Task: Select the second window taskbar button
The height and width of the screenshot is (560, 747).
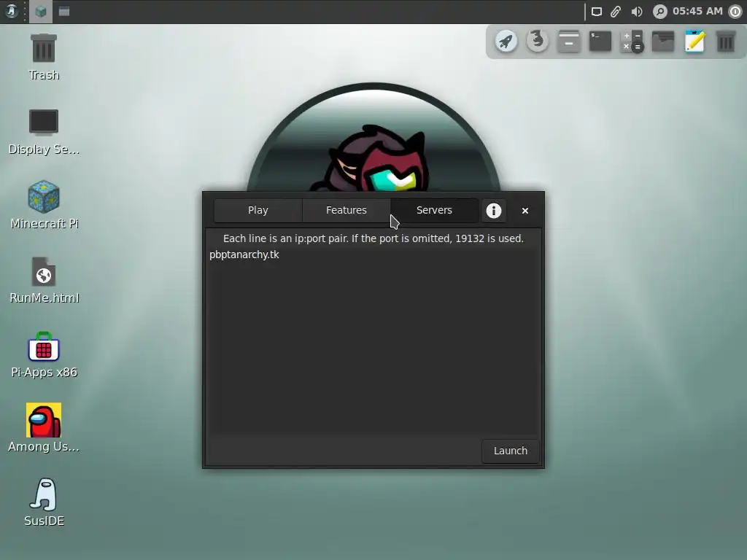Action: pyautogui.click(x=64, y=12)
